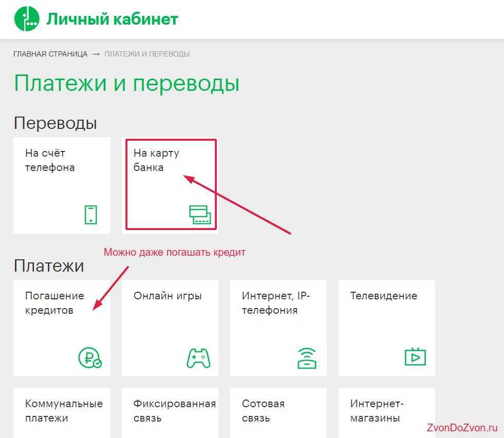Click the ПЛАТЕЖИ И ПЕРЕВОДЫ breadcrumb
This screenshot has height=438, width=504.
tap(147, 54)
